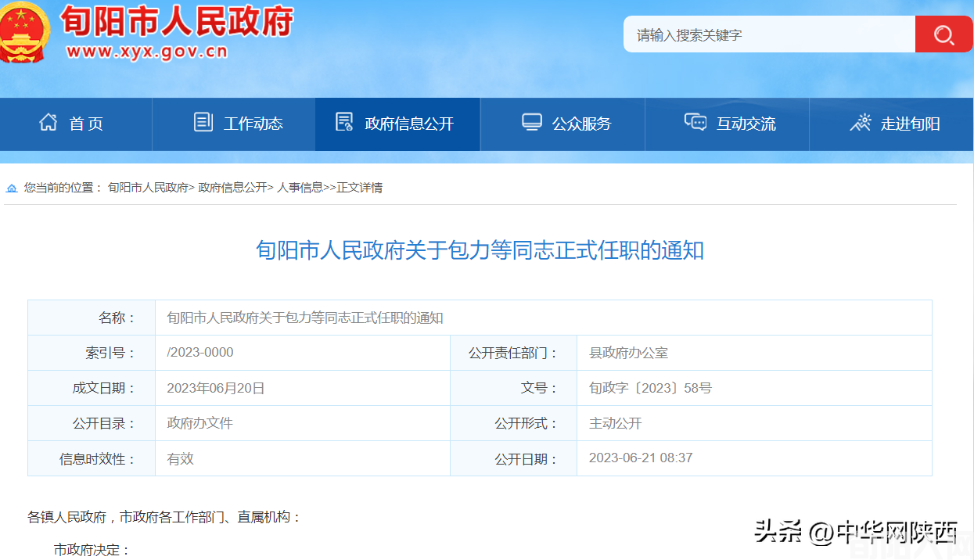Click the small breadcrumb house icon
Screen dimensions: 974x560
coord(11,188)
